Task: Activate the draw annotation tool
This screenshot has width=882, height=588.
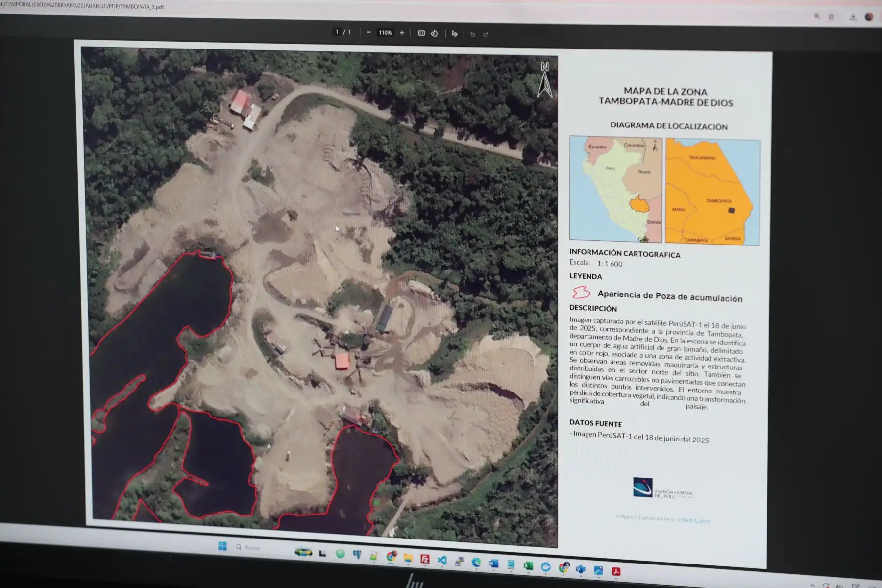Action: [x=454, y=34]
